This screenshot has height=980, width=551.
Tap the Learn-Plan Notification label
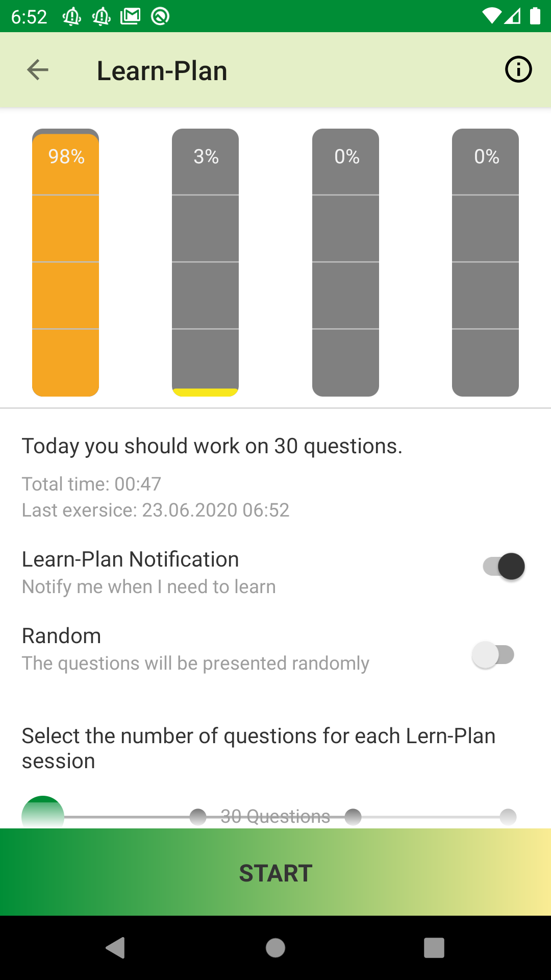pyautogui.click(x=130, y=559)
